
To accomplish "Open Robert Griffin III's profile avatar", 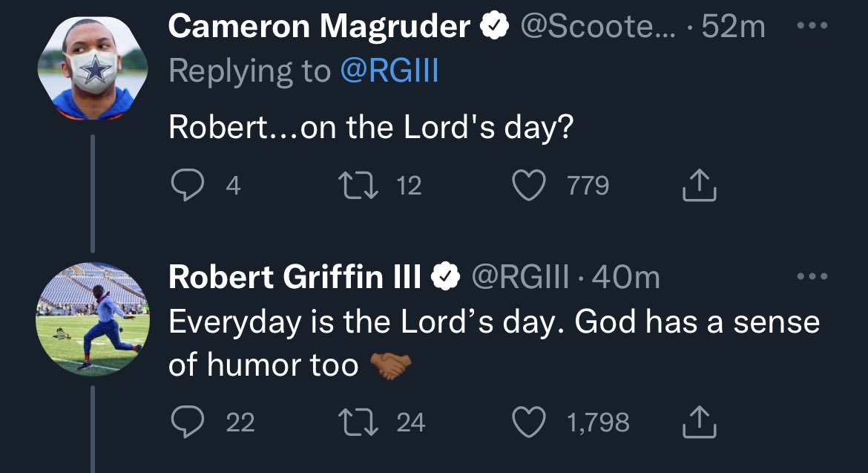I will [x=93, y=319].
